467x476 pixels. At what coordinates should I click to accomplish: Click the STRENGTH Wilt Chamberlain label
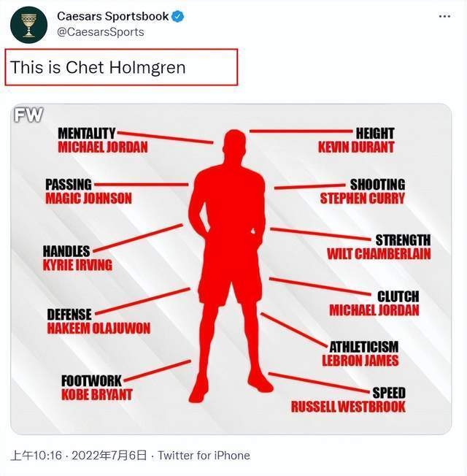pos(379,247)
